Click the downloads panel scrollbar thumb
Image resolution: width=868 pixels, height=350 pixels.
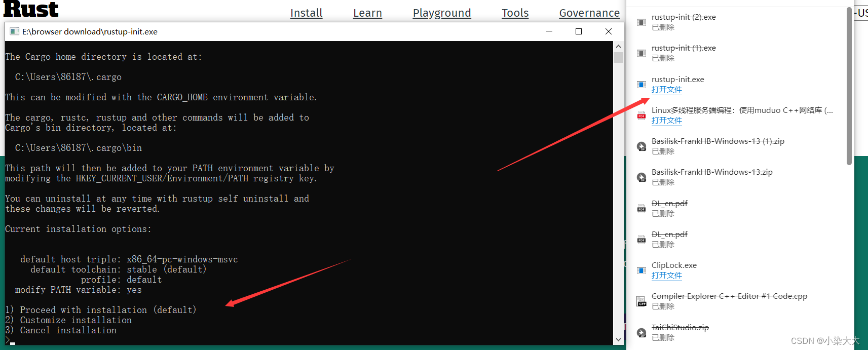point(849,86)
